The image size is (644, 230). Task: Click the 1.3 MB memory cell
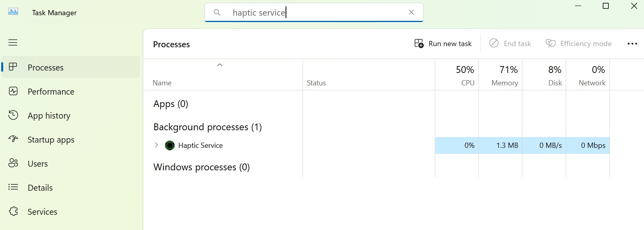click(500, 145)
